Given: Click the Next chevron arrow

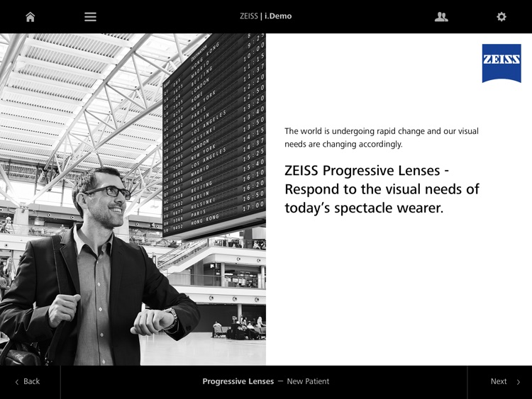Looking at the screenshot, I should click(518, 382).
